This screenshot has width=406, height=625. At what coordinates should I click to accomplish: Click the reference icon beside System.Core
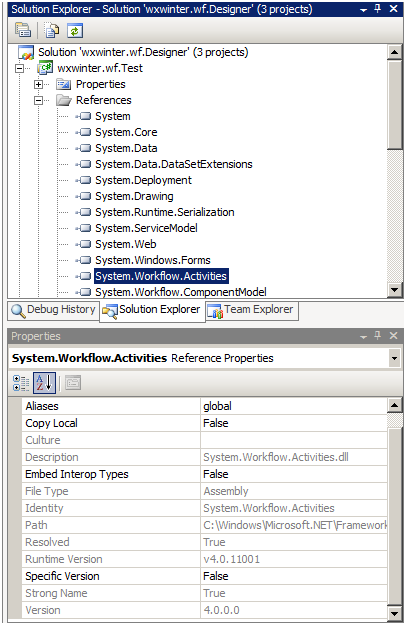(x=83, y=132)
